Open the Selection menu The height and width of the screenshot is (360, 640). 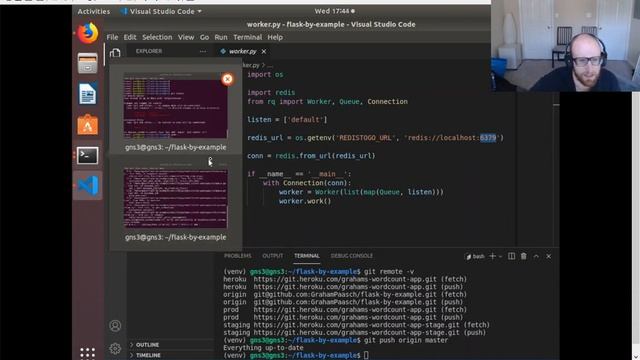coord(157,37)
